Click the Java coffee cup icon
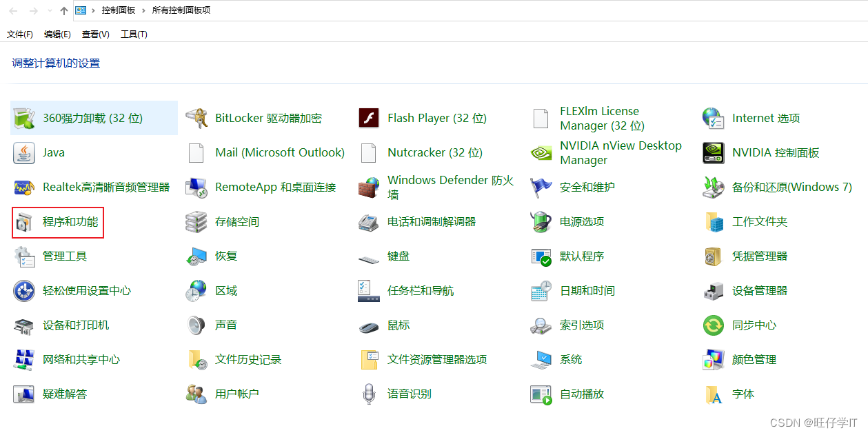Viewport: 868px width, 435px height. 24,152
